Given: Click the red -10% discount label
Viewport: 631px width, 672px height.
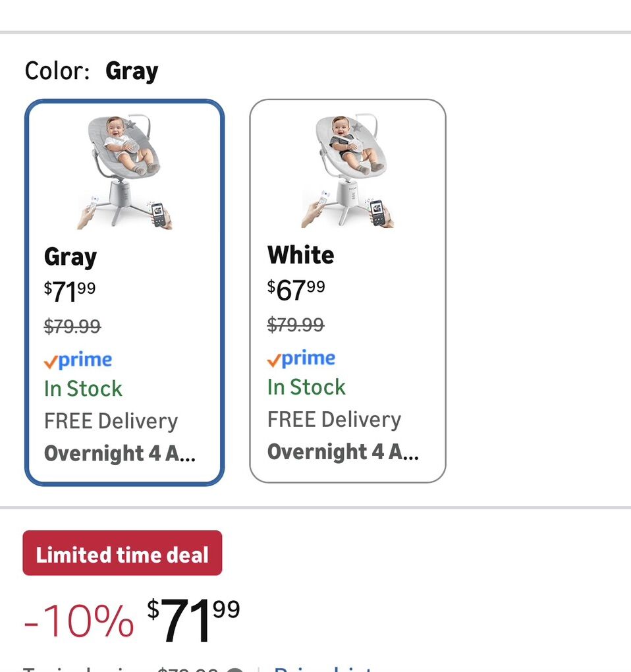Looking at the screenshot, I should [78, 620].
